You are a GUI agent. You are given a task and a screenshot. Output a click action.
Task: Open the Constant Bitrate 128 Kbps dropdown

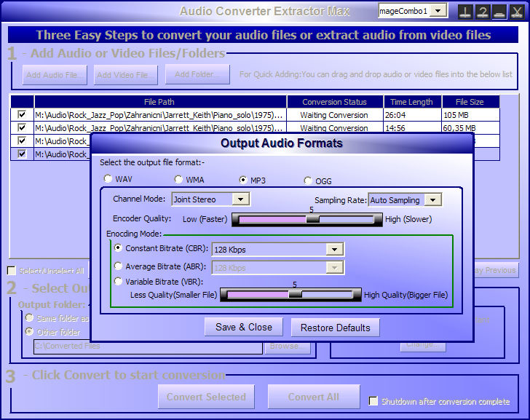[335, 250]
